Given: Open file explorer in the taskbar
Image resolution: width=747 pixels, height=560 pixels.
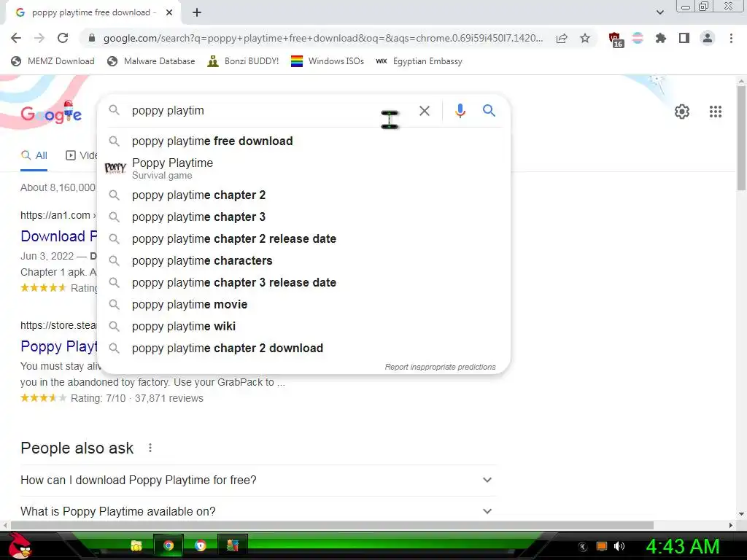Looking at the screenshot, I should click(136, 545).
